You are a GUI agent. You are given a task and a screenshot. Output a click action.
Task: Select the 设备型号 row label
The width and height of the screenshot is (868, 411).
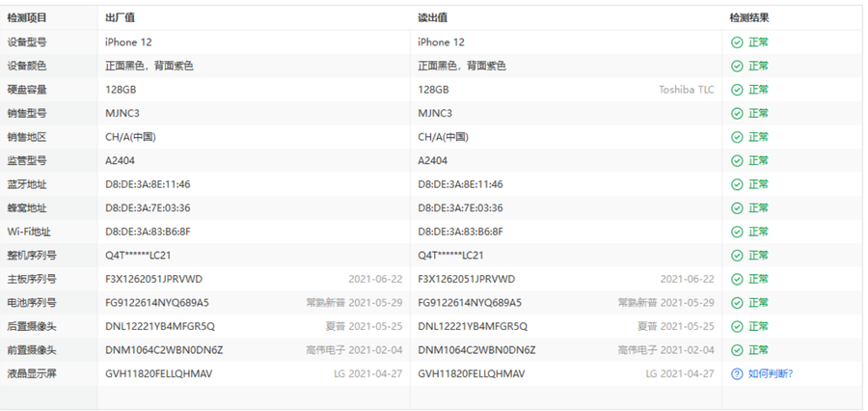(27, 42)
